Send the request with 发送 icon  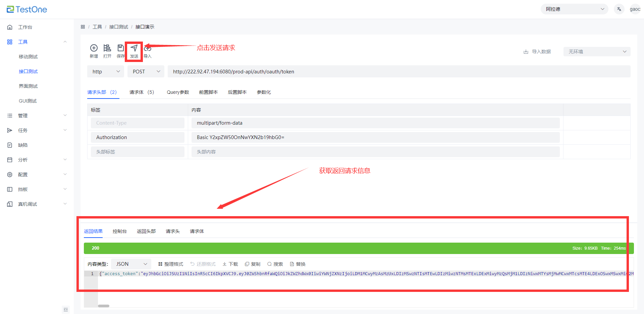tap(134, 48)
